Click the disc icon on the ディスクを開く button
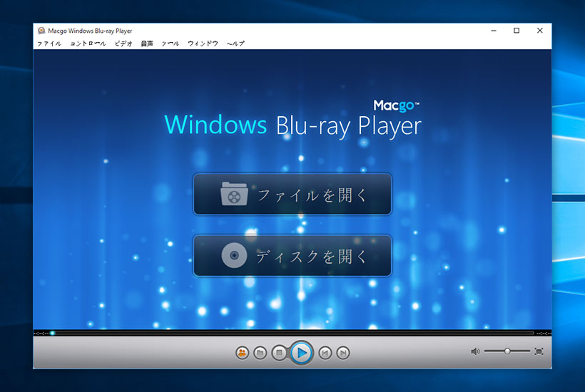The image size is (585, 392). click(x=234, y=255)
